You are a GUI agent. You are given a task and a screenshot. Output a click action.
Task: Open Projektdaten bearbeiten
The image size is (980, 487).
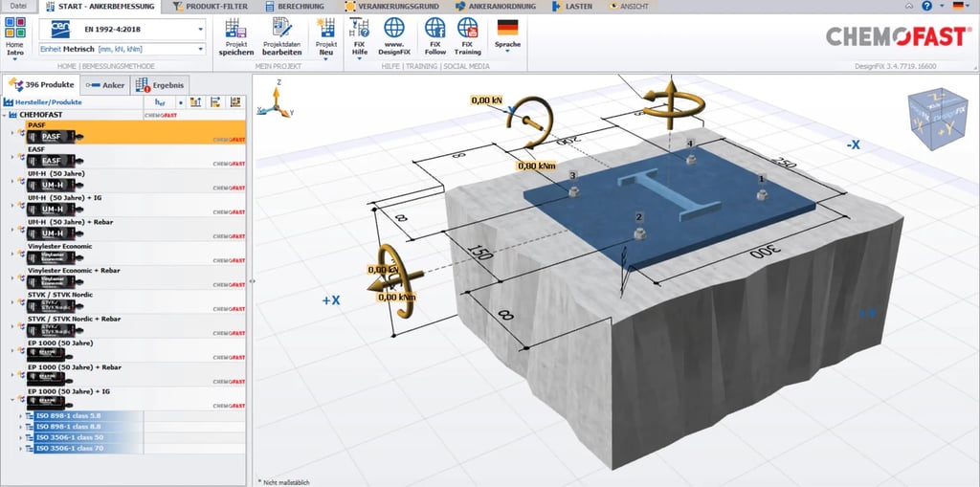(x=281, y=29)
